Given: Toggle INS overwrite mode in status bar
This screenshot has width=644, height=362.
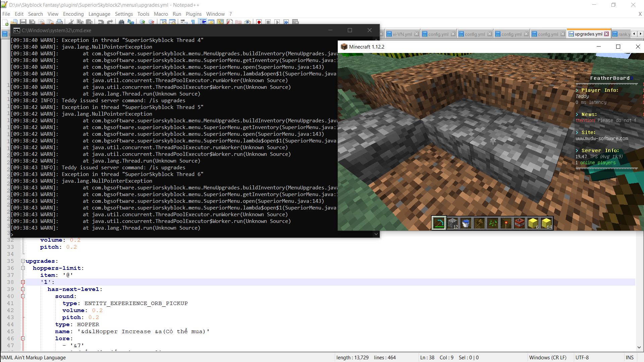Looking at the screenshot, I should [x=630, y=358].
